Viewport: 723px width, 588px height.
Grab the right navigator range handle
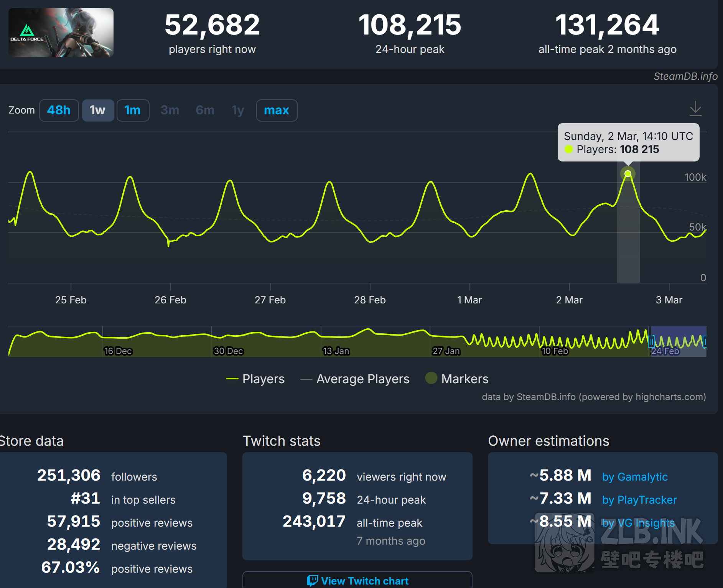coord(705,341)
